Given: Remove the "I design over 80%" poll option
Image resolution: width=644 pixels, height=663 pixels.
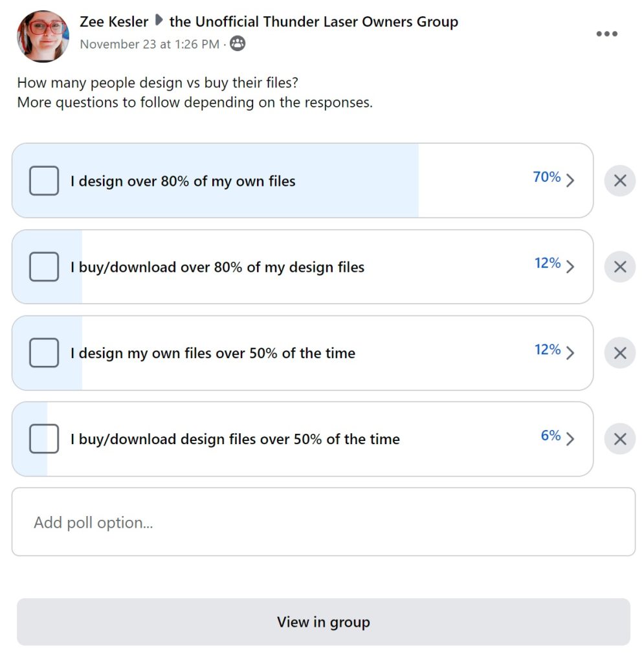Looking at the screenshot, I should coord(619,181).
